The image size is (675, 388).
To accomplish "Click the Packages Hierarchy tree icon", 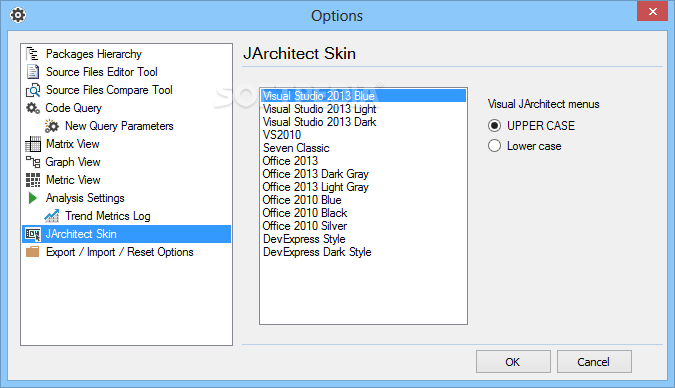I will tap(32, 54).
